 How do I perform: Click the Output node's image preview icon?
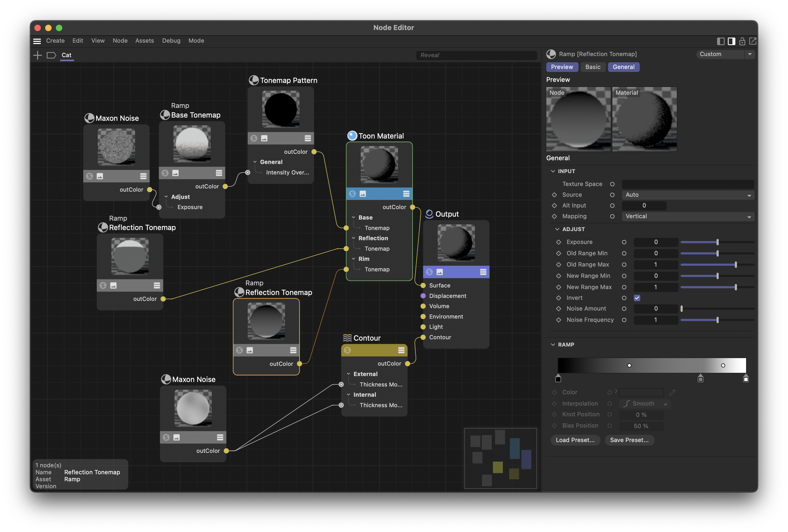[x=439, y=272]
